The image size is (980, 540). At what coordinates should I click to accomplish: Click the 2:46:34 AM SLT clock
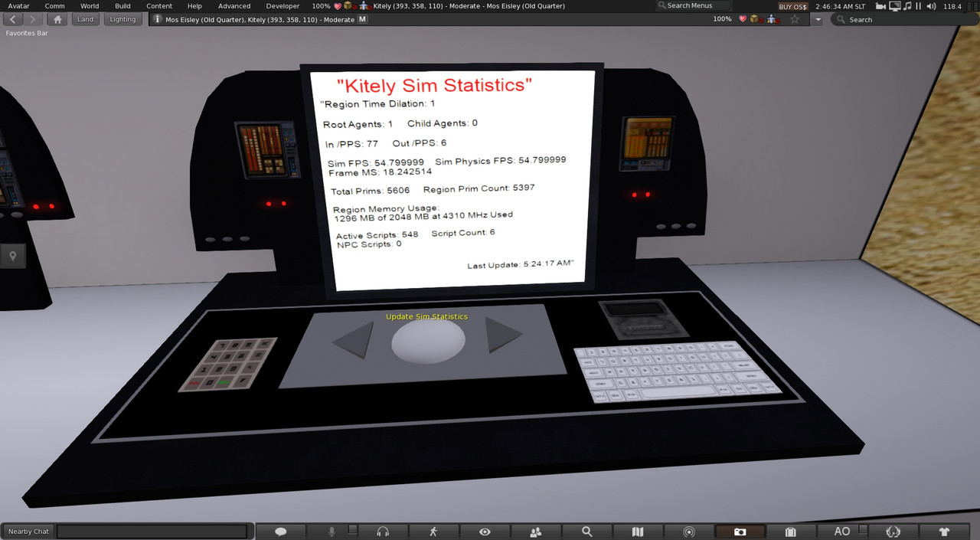(840, 6)
